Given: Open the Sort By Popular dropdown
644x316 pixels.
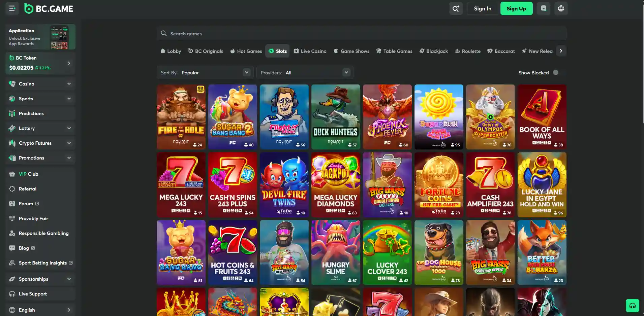Looking at the screenshot, I should 205,73.
